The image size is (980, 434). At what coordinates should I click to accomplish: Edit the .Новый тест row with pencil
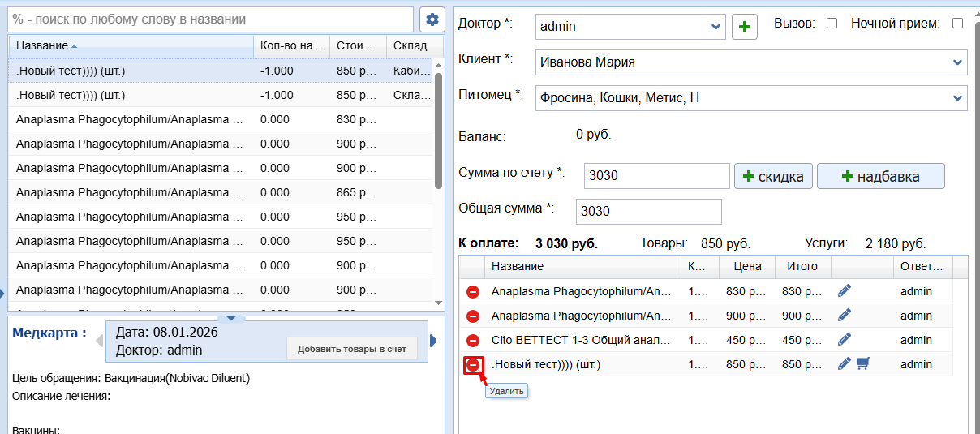(844, 364)
